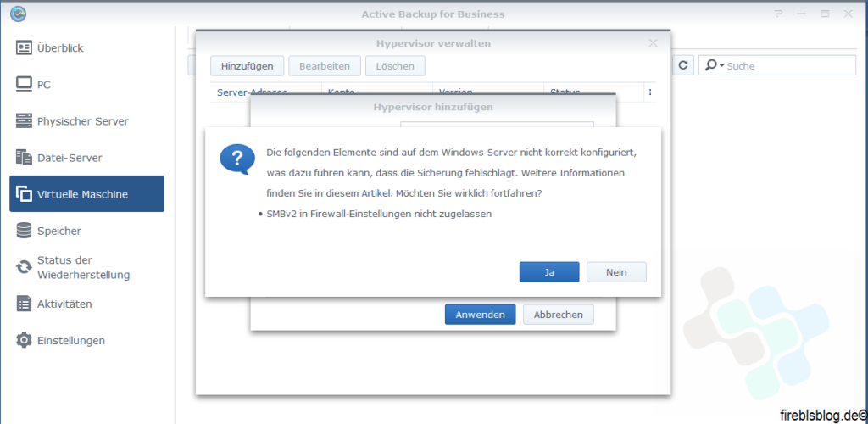Click the refresh icon next to search
This screenshot has width=868, height=424.
683,65
